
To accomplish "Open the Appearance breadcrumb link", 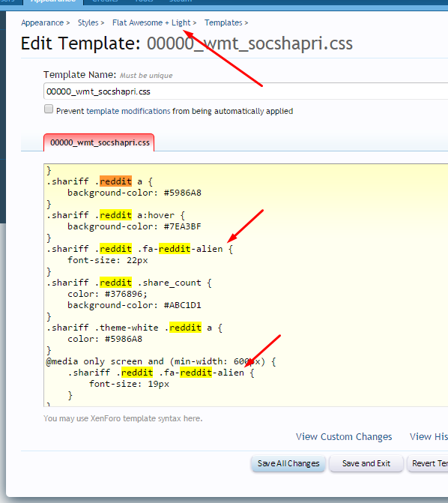I will pyautogui.click(x=43, y=22).
